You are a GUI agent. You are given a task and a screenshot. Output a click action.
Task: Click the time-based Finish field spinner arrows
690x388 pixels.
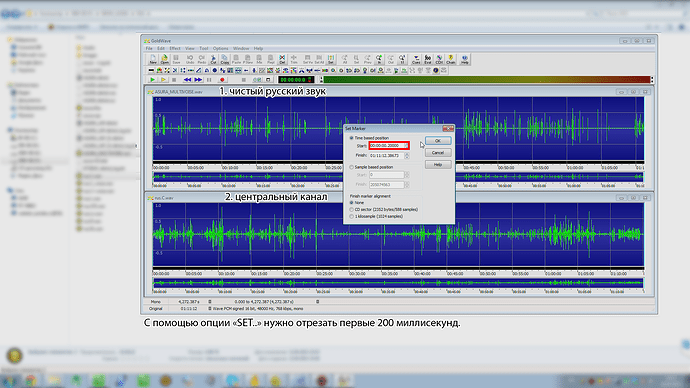pos(407,156)
